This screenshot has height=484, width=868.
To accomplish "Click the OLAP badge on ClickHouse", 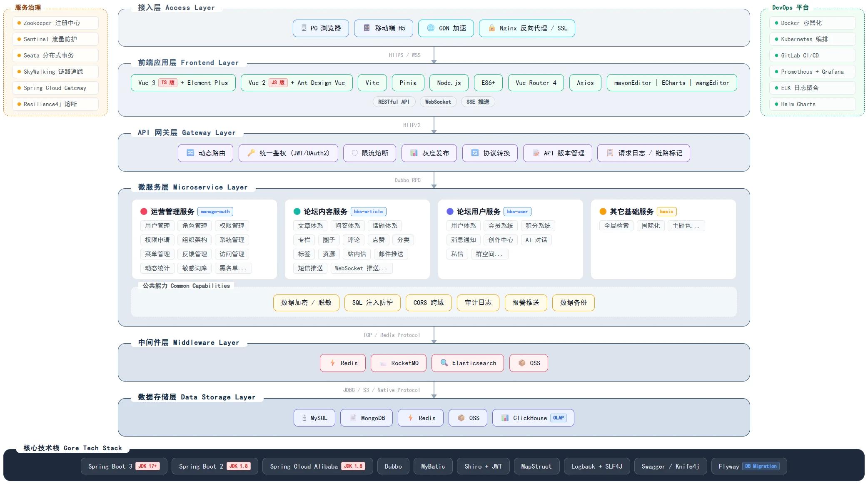I will (559, 418).
